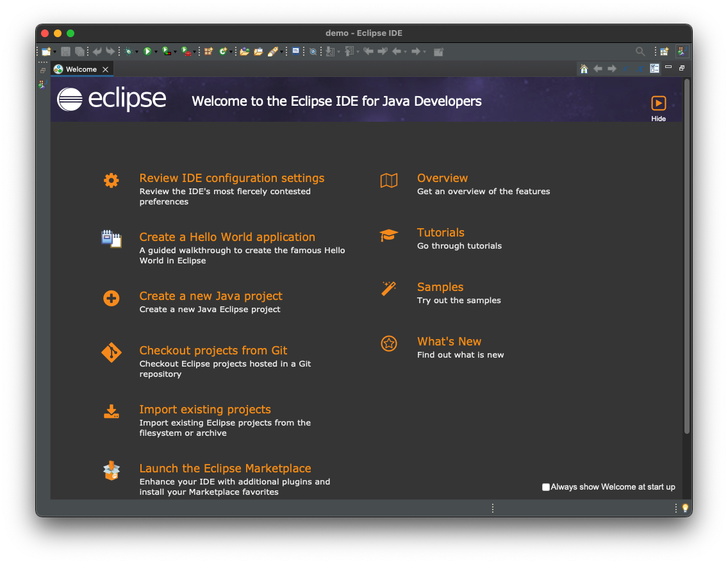Open the Coverage dropdown arrow
The image size is (728, 564).
point(175,52)
